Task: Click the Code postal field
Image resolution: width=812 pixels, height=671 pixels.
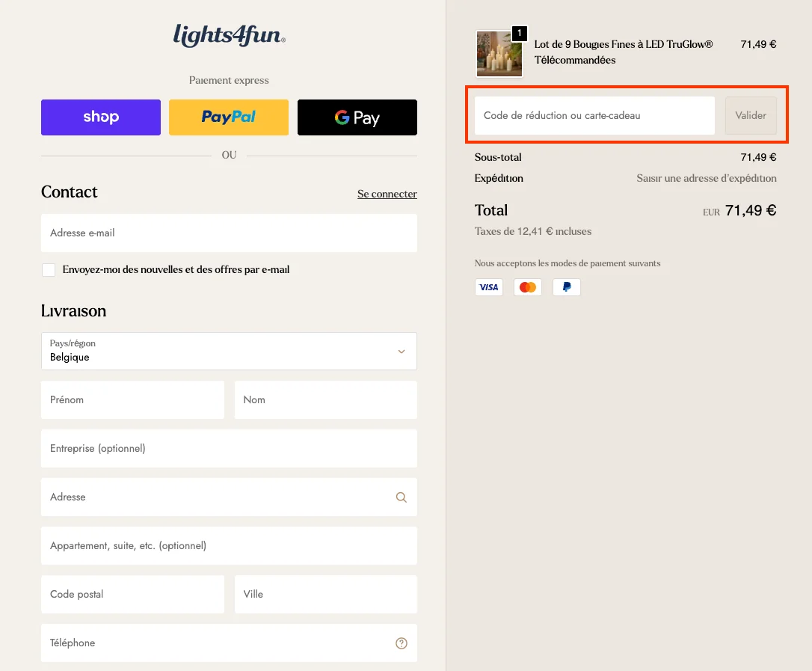Action: pyautogui.click(x=132, y=594)
